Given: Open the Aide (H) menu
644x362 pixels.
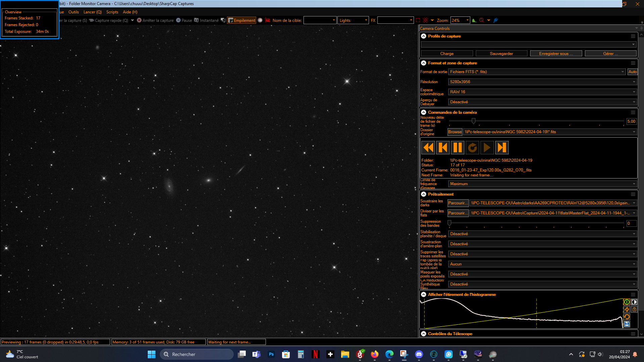Looking at the screenshot, I should coord(130,12).
